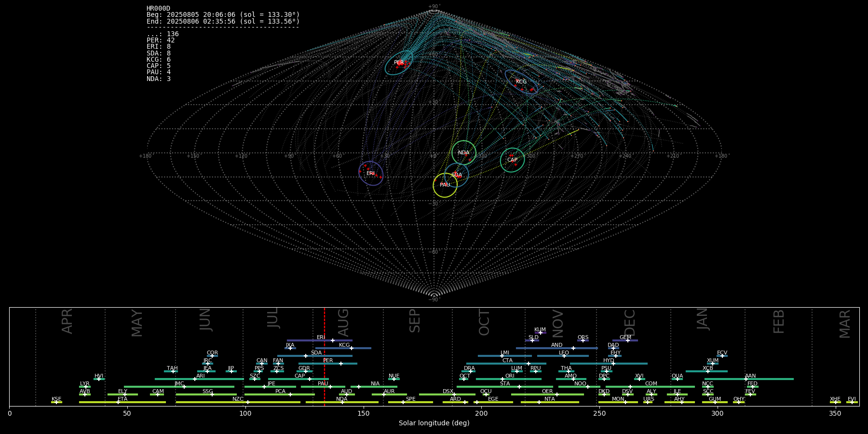Click the QUA shower label in the timeline
The image size is (868, 434).
678,376
